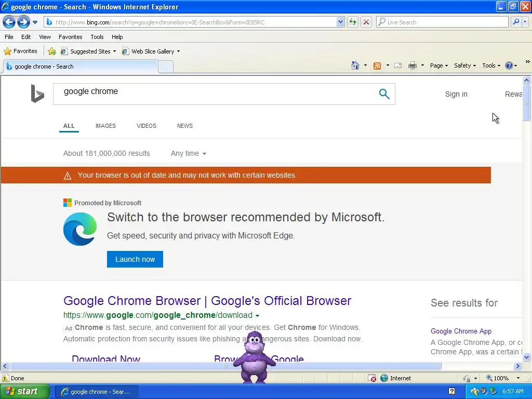Click the Microsoft Edge logo
Screen dimensions: 532x399
[80, 229]
